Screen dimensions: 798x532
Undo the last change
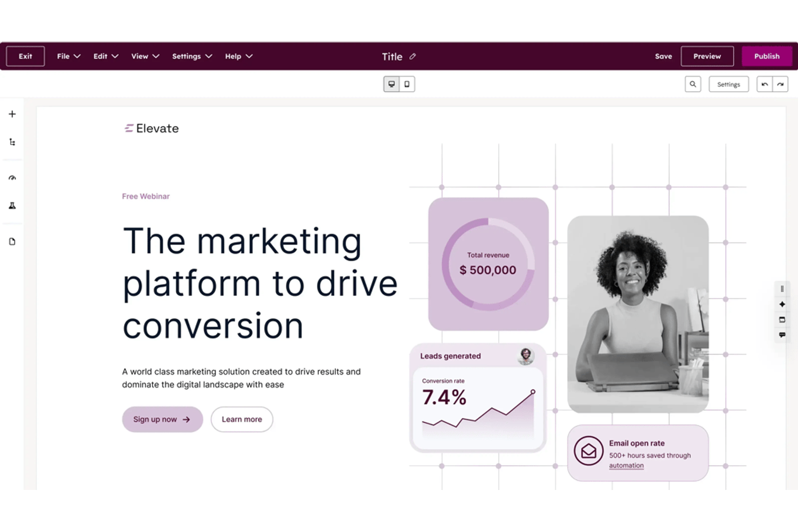coord(764,84)
